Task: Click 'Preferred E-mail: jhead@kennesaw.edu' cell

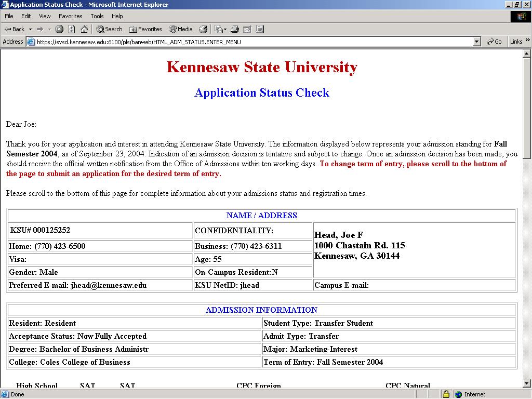Action: (100, 285)
